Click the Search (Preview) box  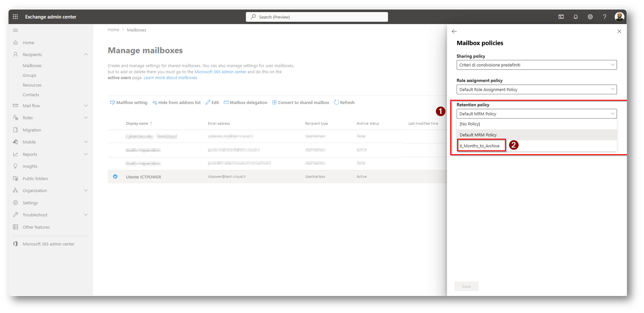(x=317, y=17)
